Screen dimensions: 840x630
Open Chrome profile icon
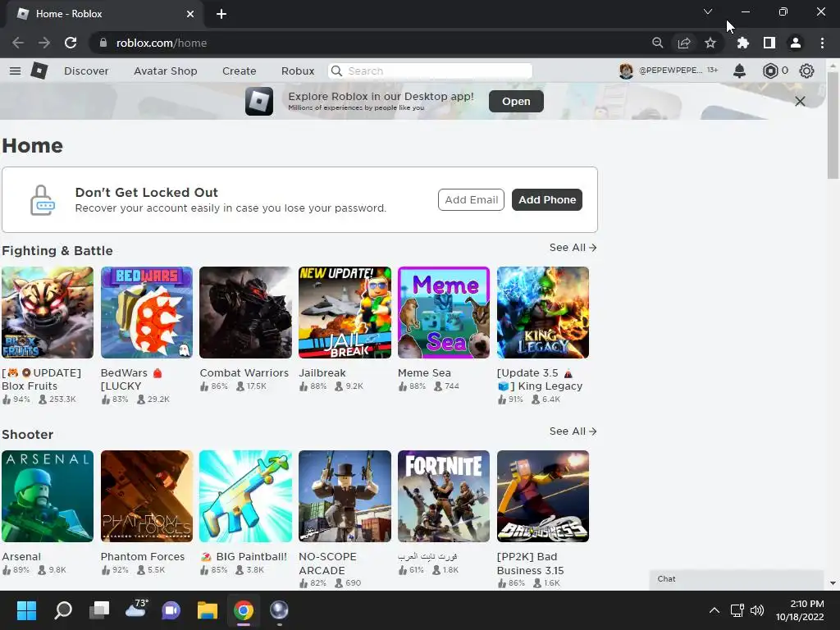(796, 43)
